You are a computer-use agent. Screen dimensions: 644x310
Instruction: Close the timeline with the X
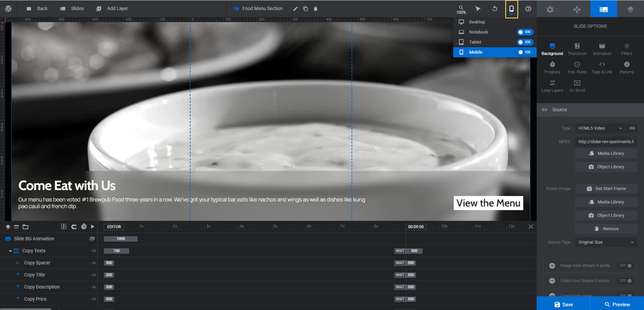click(531, 227)
